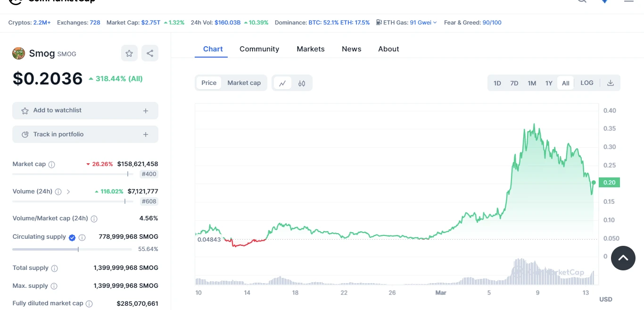This screenshot has height=310, width=644.
Task: Toggle LOG scale on chart
Action: click(x=587, y=83)
